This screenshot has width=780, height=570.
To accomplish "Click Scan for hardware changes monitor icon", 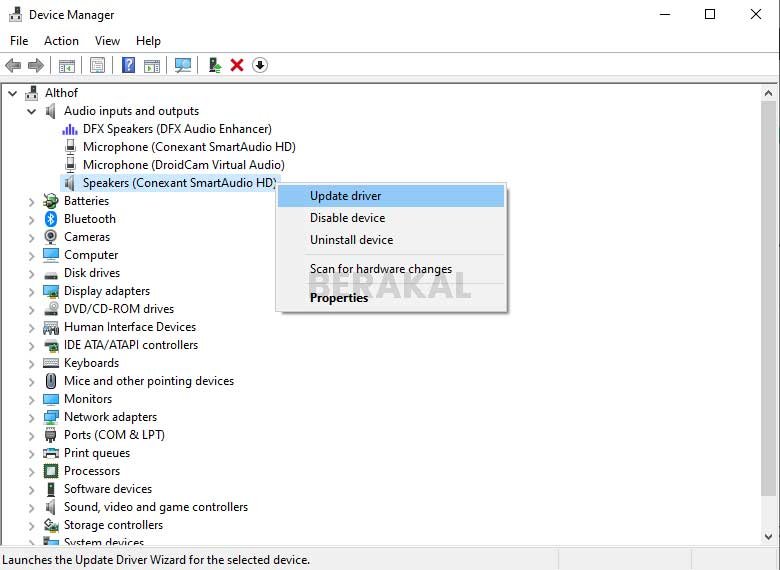I will coord(183,65).
